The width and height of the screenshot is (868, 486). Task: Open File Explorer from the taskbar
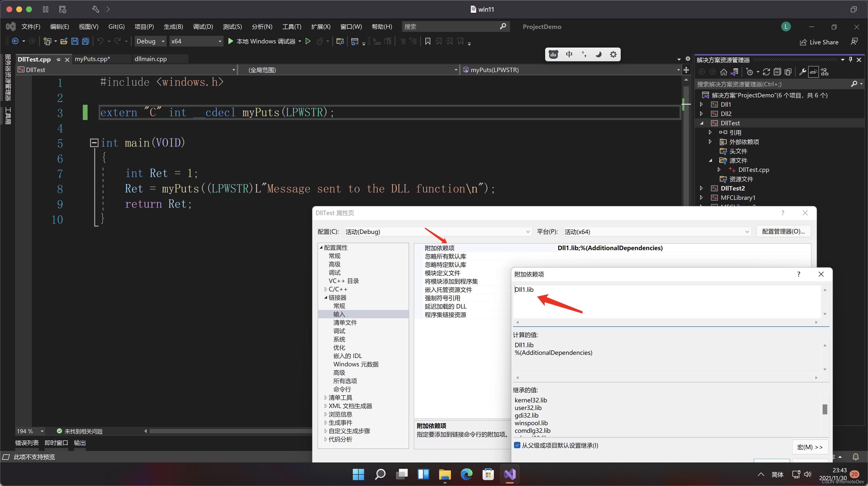445,474
